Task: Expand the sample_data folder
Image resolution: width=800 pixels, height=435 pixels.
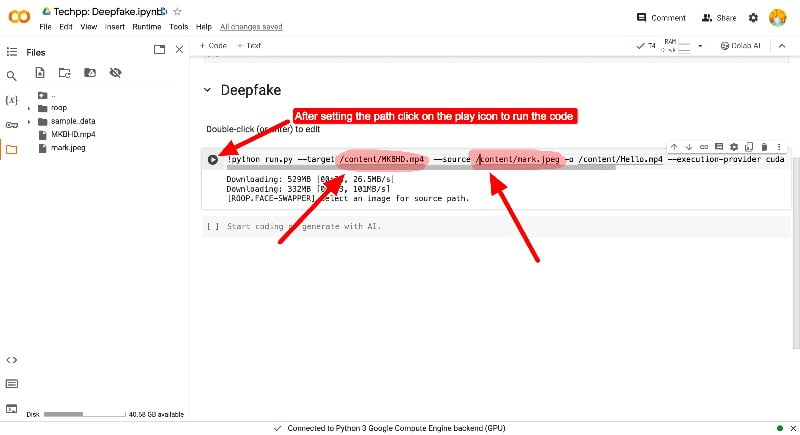Action: tap(29, 121)
